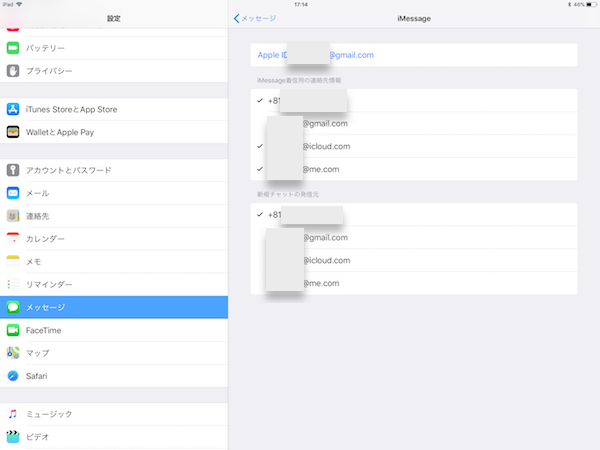Tap the Privacy hand icon
This screenshot has height=450, width=600.
click(x=13, y=71)
